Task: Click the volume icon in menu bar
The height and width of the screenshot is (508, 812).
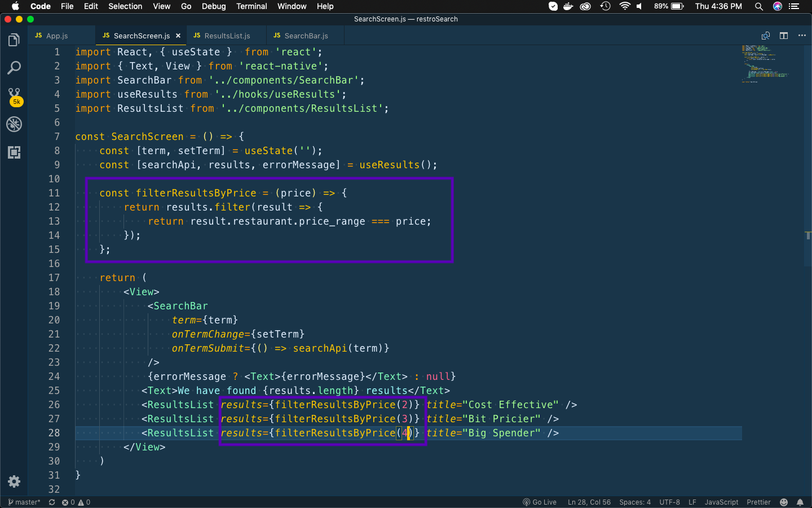Action: (x=639, y=6)
